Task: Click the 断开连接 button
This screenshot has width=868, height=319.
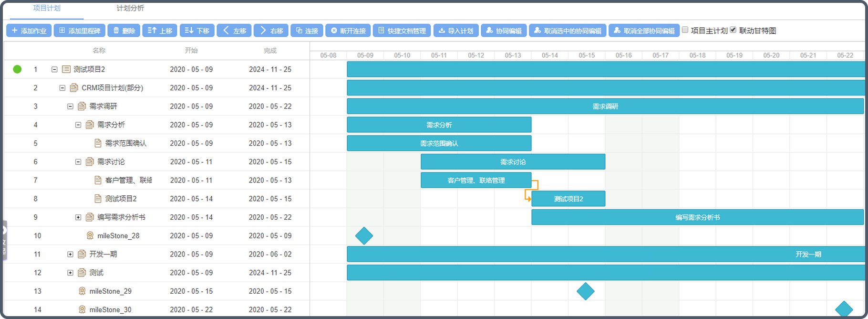Action: [348, 31]
